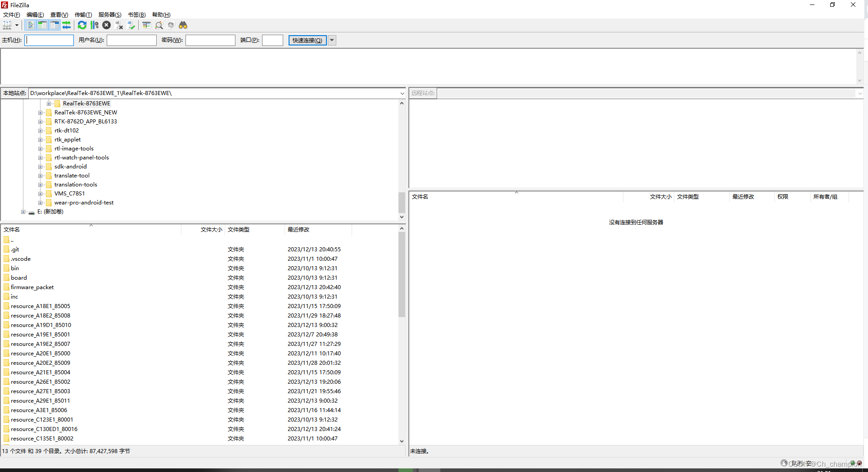
Task: Expand E: (新加卷) drive node
Action: 23,212
